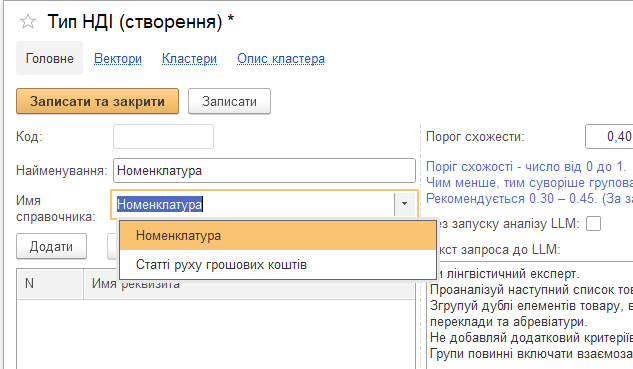Choose Статті руху грошових коштів option
The width and height of the screenshot is (633, 369).
[278, 264]
